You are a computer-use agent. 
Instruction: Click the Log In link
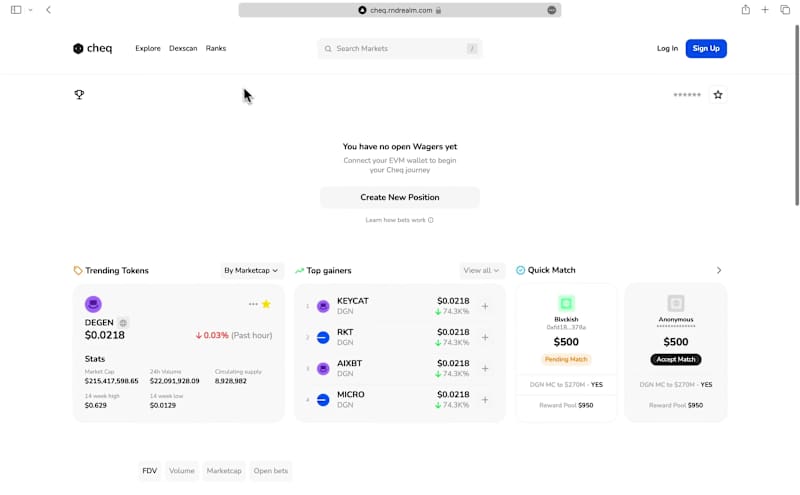tap(667, 48)
